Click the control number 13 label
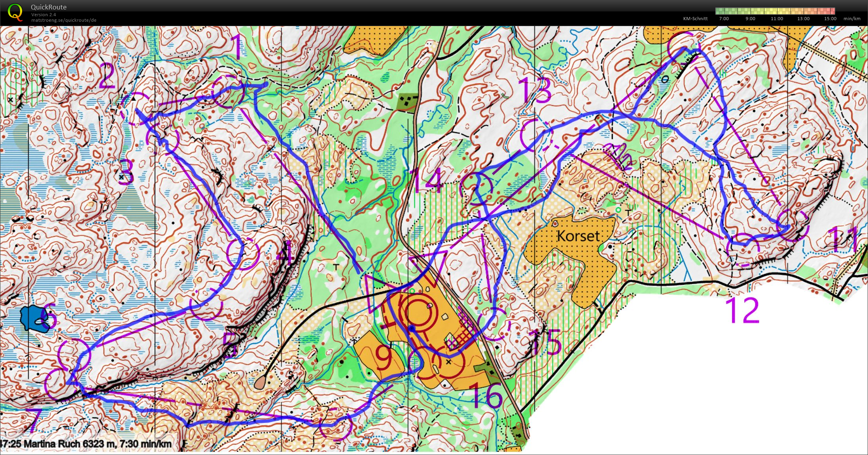Viewport: 868px width, 455px height. [x=535, y=91]
